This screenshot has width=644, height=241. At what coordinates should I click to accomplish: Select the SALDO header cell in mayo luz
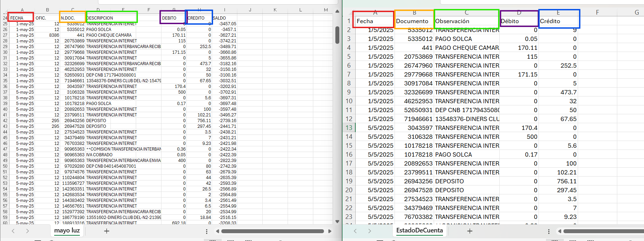pos(225,18)
